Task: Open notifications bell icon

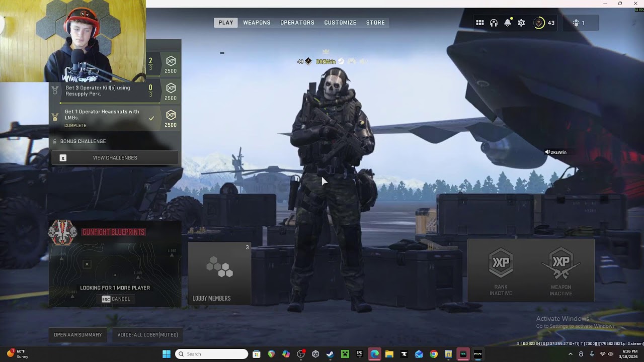Action: coord(508,23)
